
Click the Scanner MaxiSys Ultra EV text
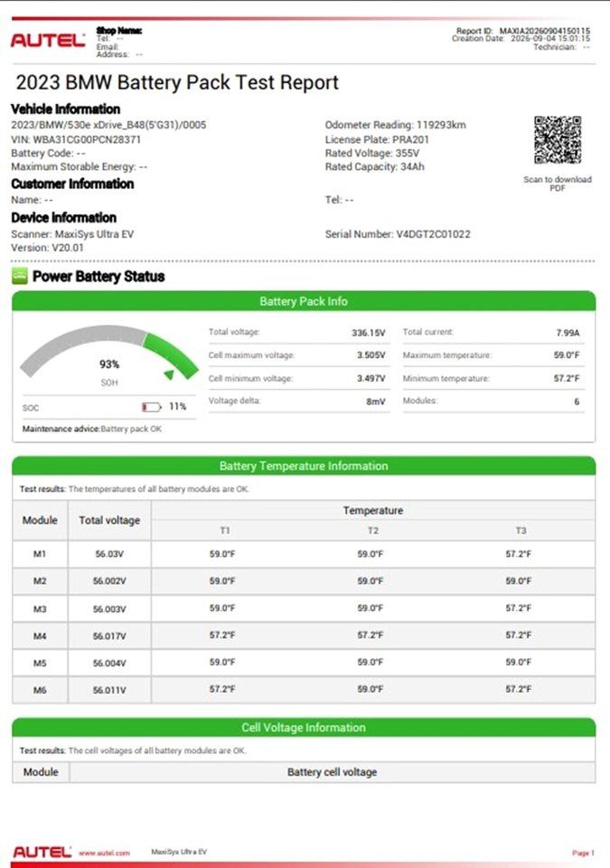[72, 234]
